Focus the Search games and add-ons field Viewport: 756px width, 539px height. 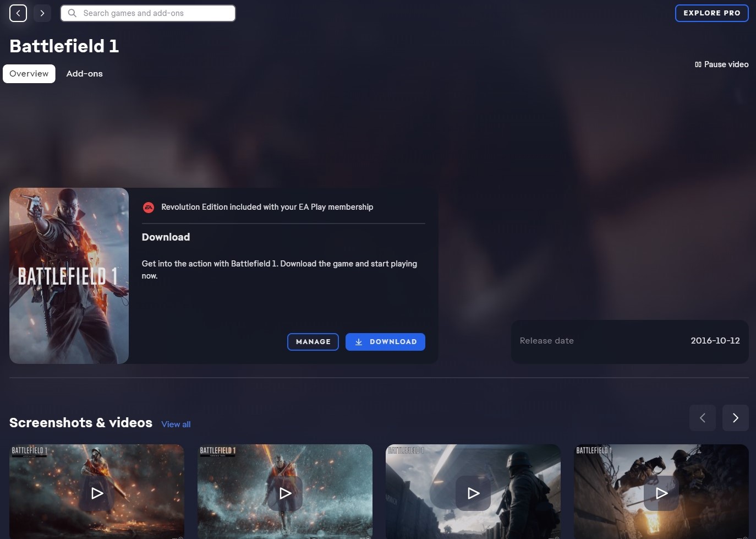[148, 13]
